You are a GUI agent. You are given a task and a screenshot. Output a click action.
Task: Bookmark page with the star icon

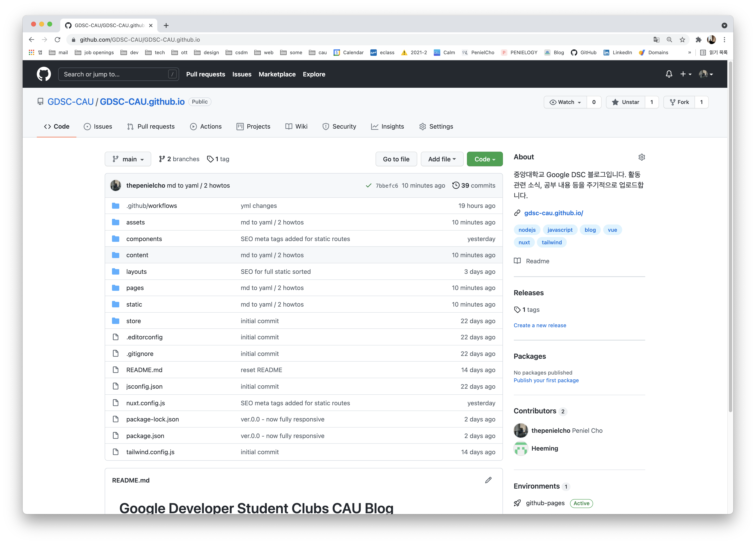pyautogui.click(x=682, y=40)
